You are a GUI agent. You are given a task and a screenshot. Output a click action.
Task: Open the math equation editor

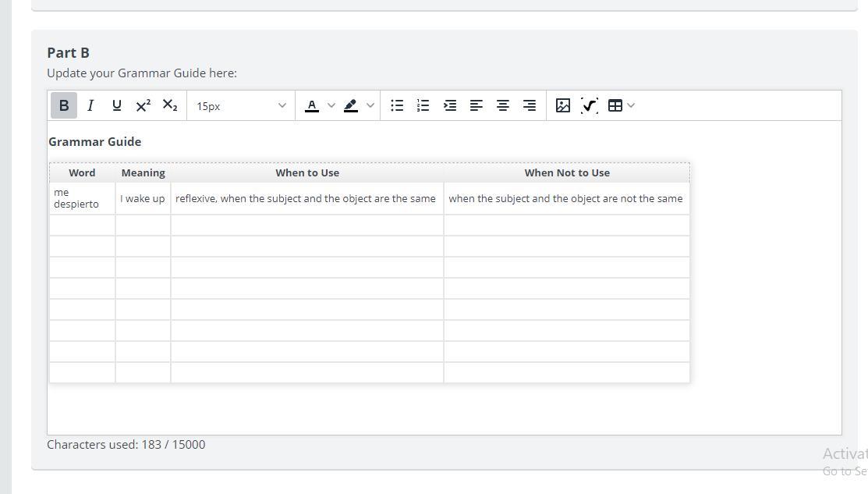590,105
